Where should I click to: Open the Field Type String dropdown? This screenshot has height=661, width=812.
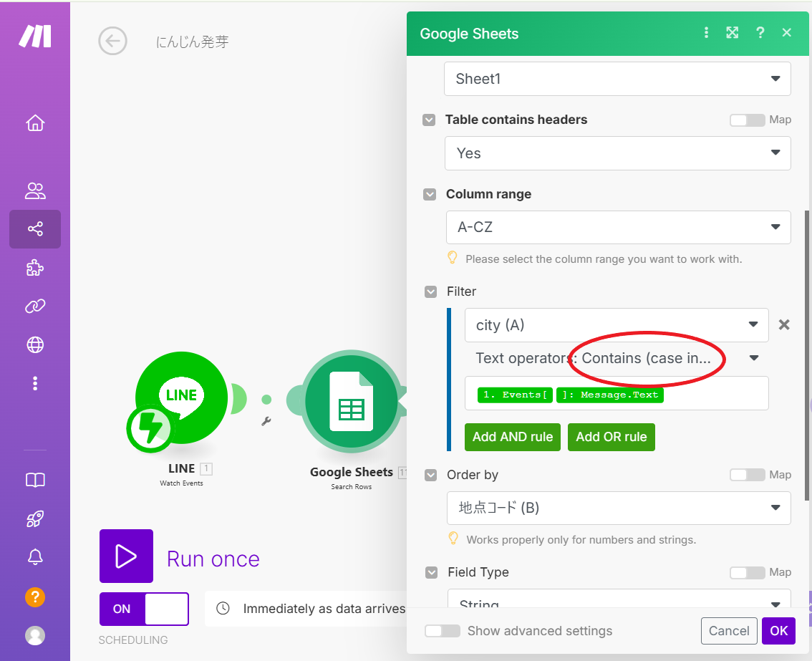pyautogui.click(x=619, y=599)
